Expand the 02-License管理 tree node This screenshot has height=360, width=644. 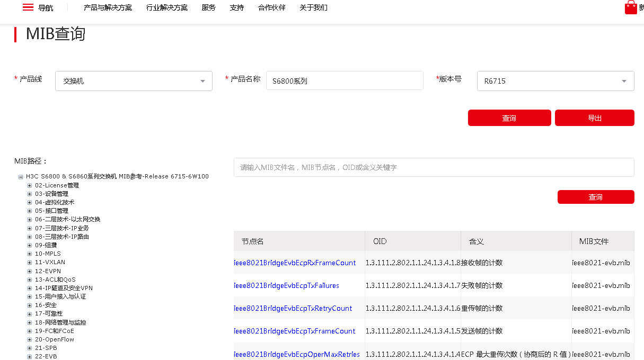30,185
